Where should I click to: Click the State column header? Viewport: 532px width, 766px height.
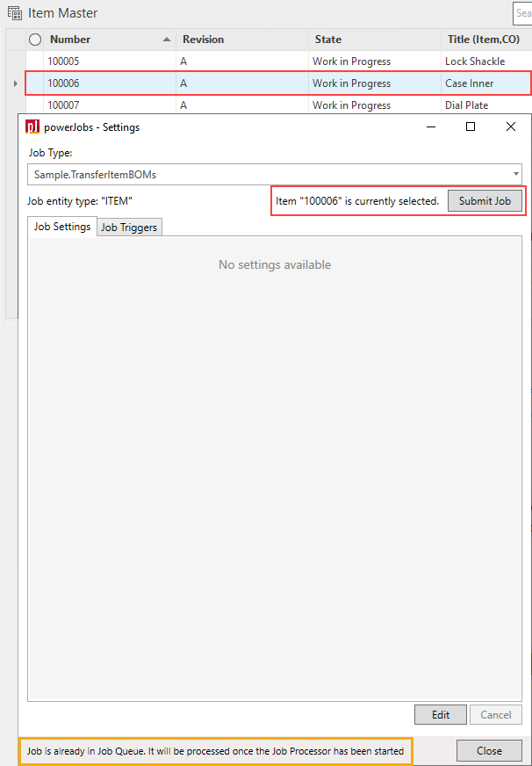(328, 40)
